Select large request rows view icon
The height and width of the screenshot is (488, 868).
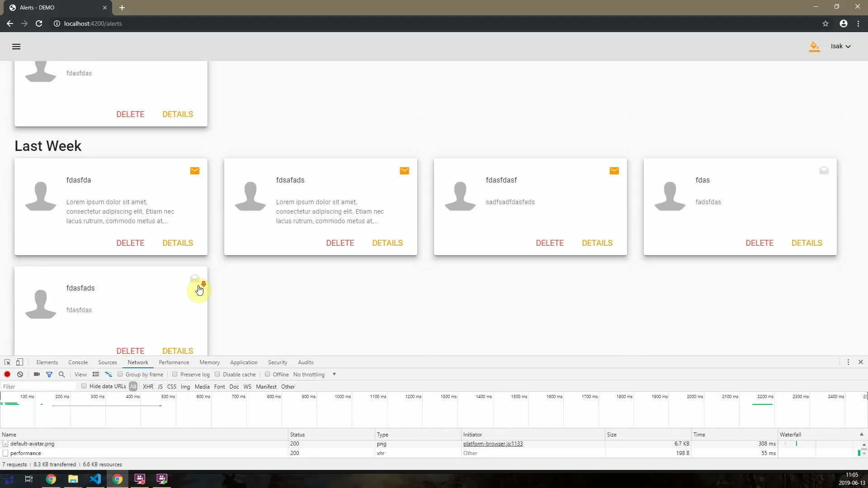pyautogui.click(x=96, y=375)
